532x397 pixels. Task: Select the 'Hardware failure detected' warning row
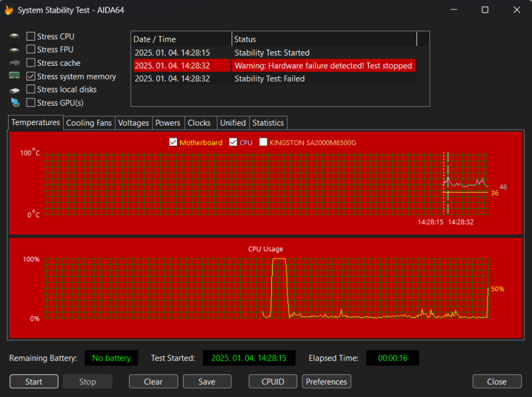[x=274, y=65]
